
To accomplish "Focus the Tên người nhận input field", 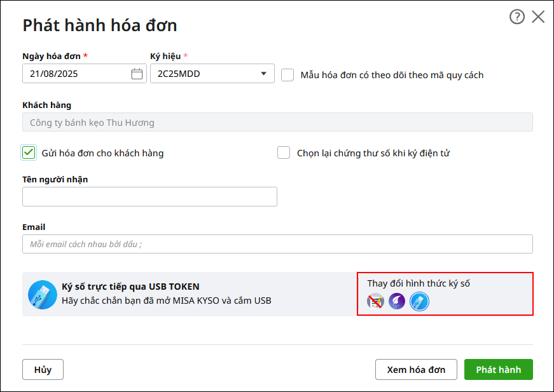I will pos(149,197).
